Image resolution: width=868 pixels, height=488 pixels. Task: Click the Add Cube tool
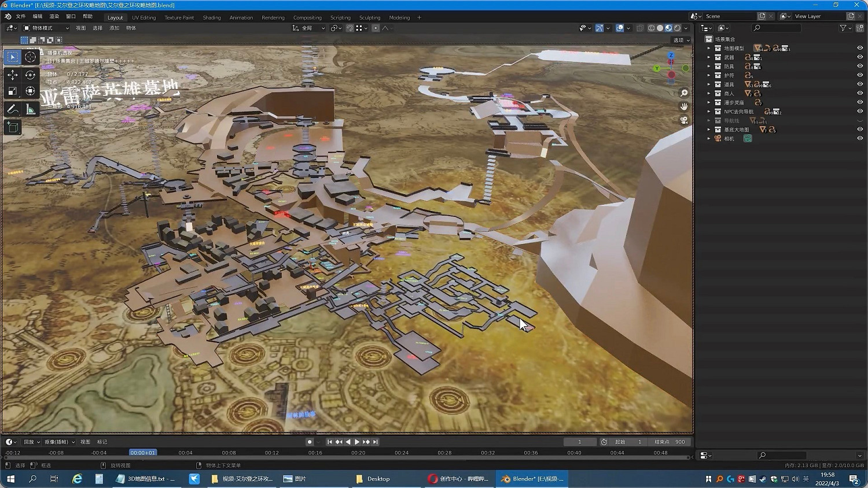pyautogui.click(x=13, y=127)
